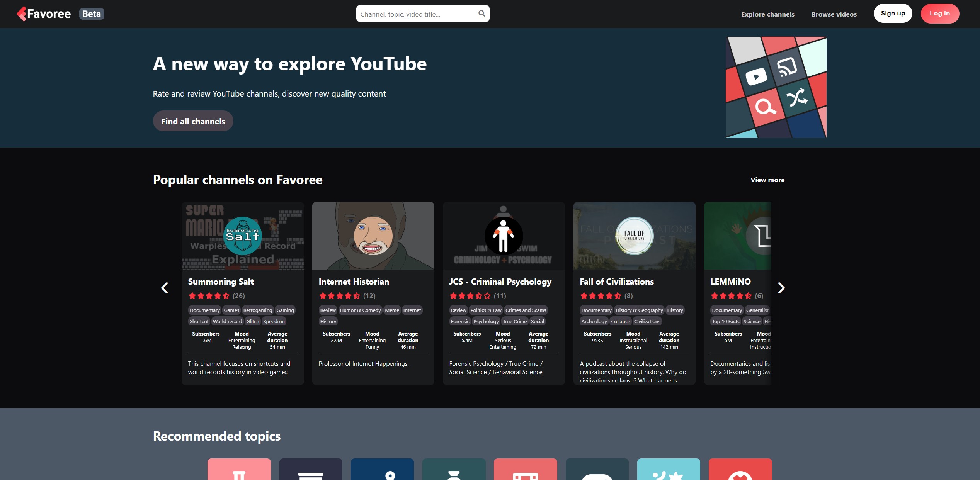The width and height of the screenshot is (980, 480).
Task: Click the Sign up button
Action: (x=893, y=14)
